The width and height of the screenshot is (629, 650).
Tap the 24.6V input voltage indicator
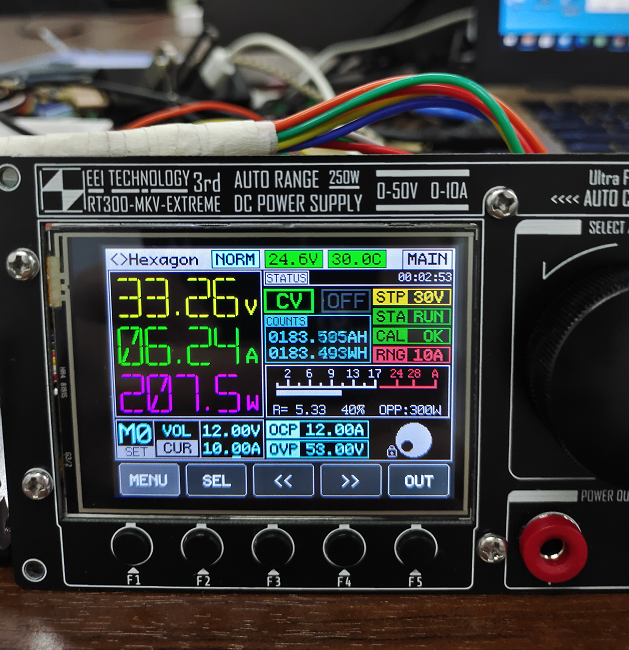pyautogui.click(x=294, y=260)
